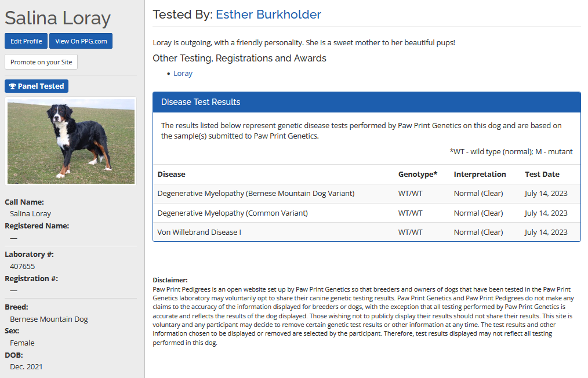Click the Disease Test Results panel header
The image size is (588, 378).
tap(366, 102)
